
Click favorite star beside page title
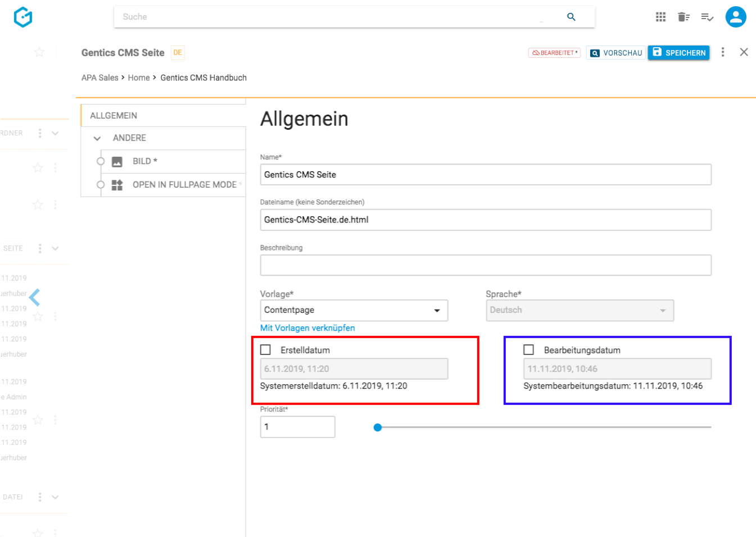point(39,52)
